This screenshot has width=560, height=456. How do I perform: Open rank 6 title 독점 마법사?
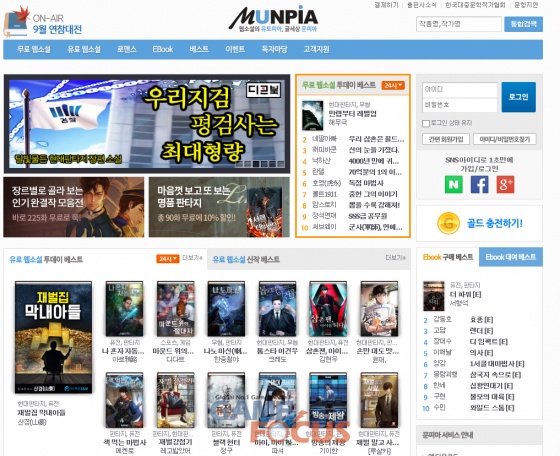(366, 183)
